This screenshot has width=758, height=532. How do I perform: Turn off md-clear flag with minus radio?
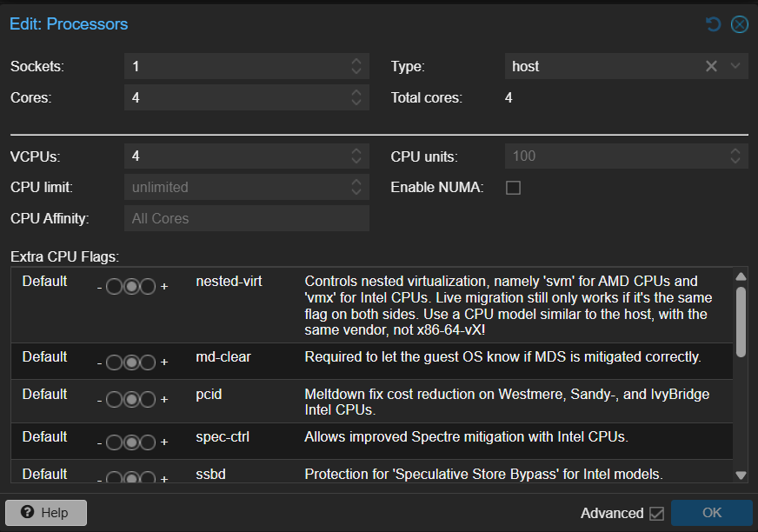point(115,362)
